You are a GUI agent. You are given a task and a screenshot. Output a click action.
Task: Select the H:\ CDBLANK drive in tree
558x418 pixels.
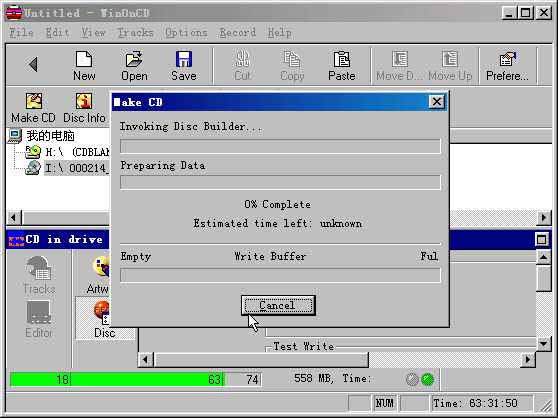67,152
